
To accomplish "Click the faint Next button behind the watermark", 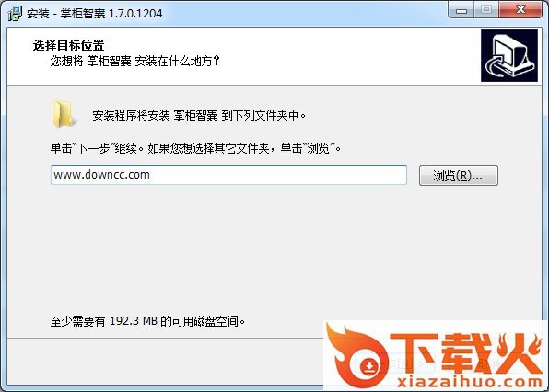I will coord(394,364).
